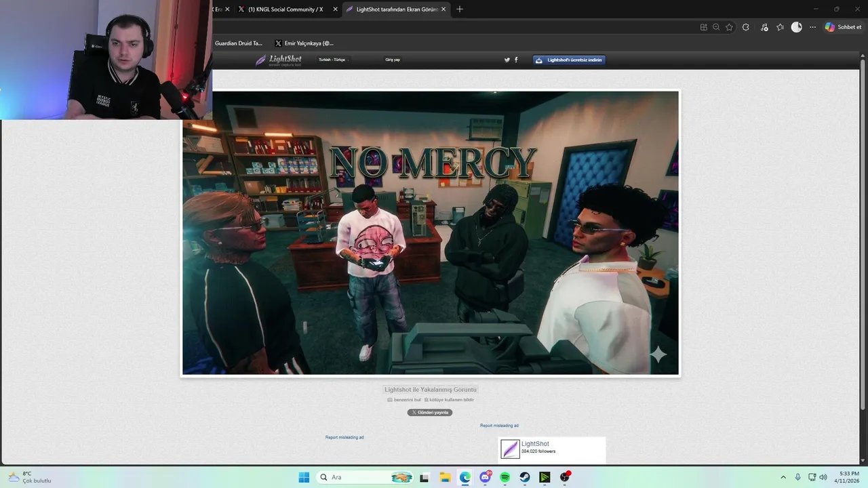Viewport: 868px width, 488px height.
Task: Add page to favorites with star icon
Action: [729, 27]
